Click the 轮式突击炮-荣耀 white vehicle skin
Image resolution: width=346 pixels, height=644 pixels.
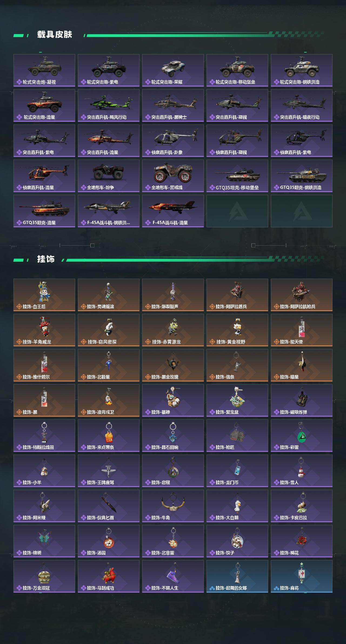[173, 70]
